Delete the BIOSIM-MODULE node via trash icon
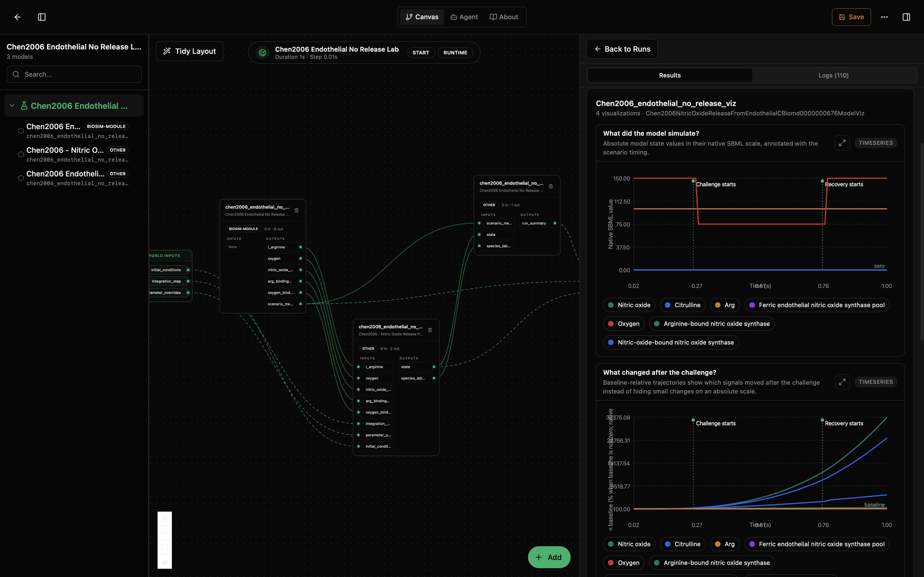 pyautogui.click(x=297, y=210)
